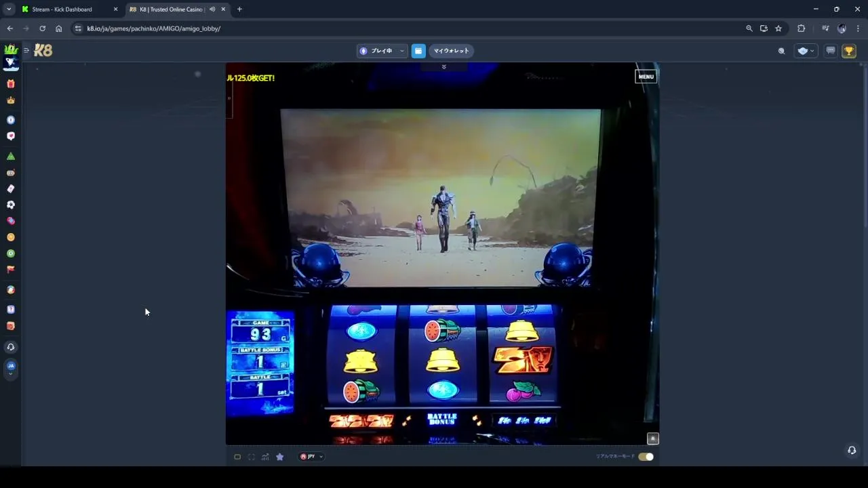The image size is (868, 488).
Task: Click the K8 logo in the header
Action: pyautogui.click(x=43, y=51)
